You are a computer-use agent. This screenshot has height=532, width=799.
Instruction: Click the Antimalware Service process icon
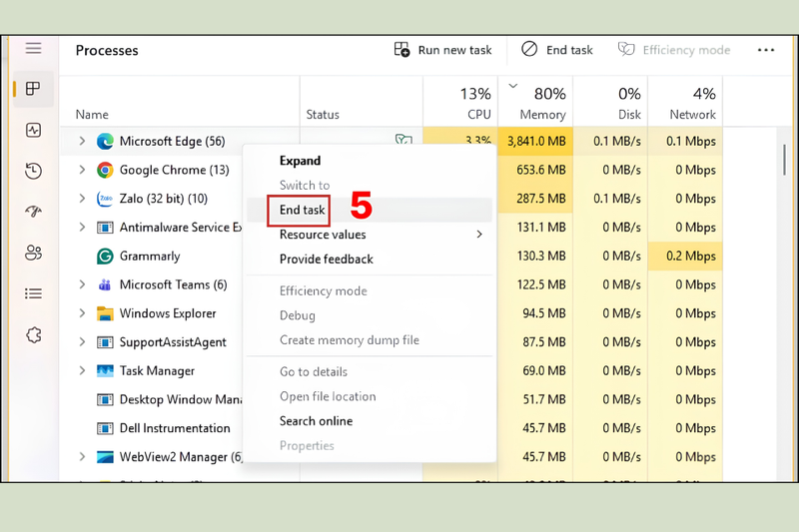pos(105,228)
